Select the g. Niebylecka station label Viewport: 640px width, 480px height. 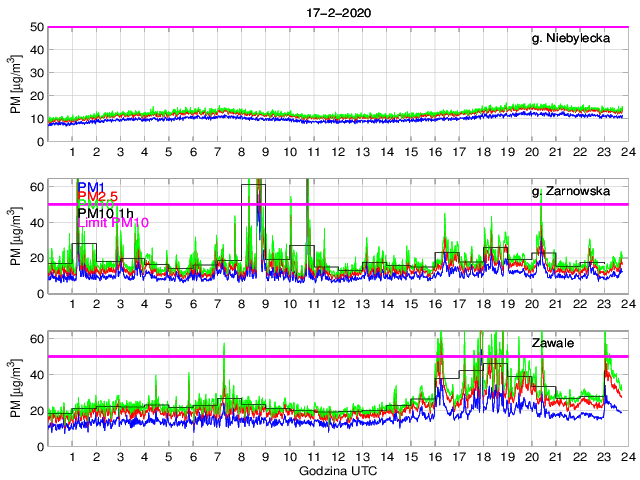(x=572, y=40)
